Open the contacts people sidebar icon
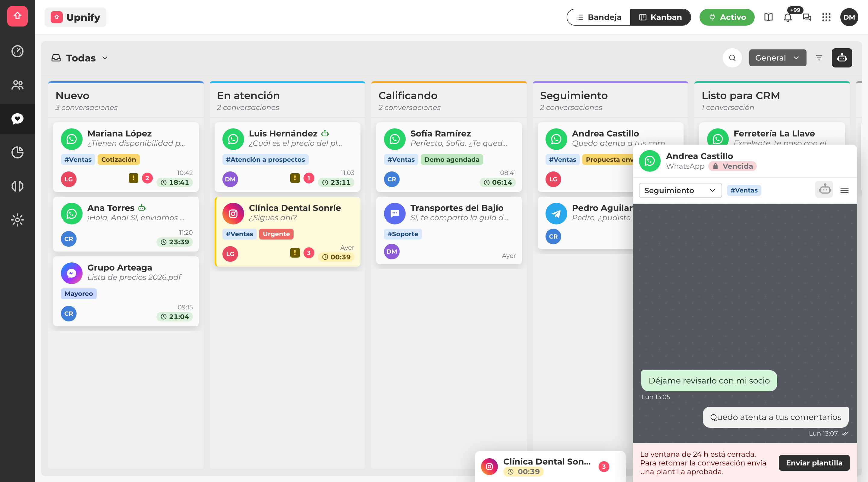Screen dimensions: 868x482 click(17, 85)
